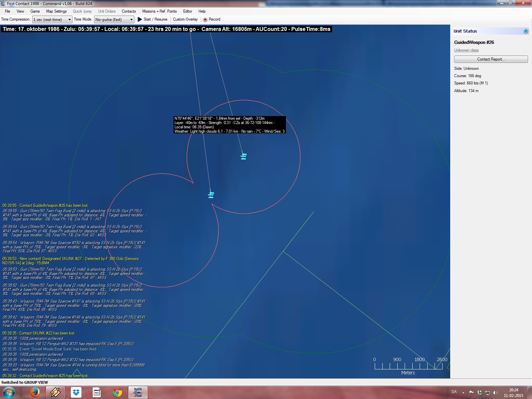Open the network tray icon
The image size is (532, 399).
pyautogui.click(x=487, y=393)
